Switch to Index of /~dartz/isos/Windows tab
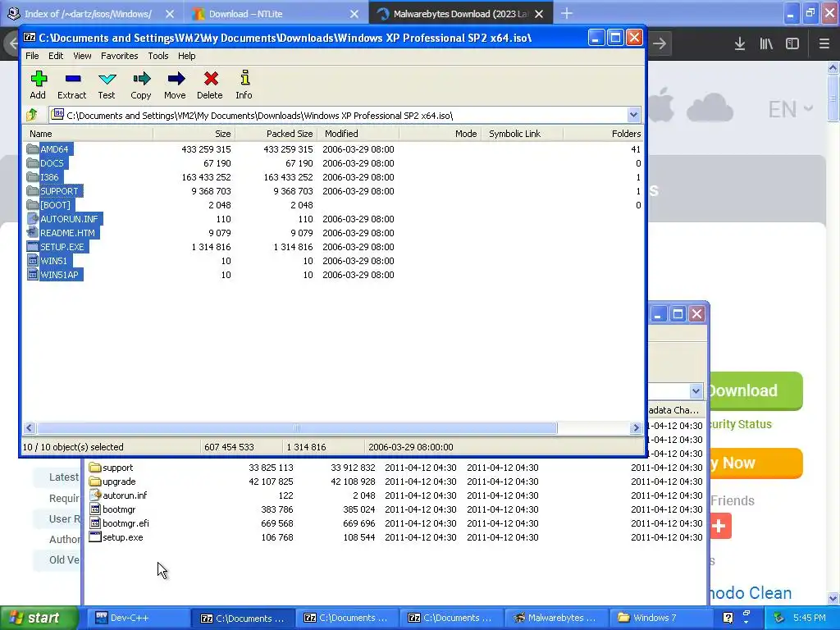The image size is (840, 630). [88, 14]
